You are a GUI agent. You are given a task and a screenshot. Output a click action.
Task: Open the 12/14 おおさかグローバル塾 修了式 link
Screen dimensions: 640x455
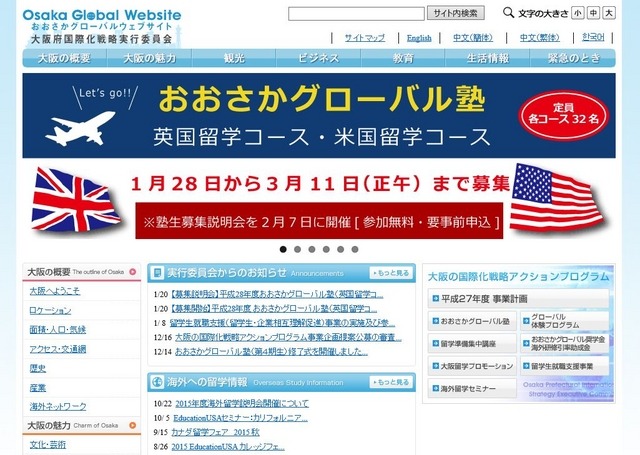[x=271, y=351]
